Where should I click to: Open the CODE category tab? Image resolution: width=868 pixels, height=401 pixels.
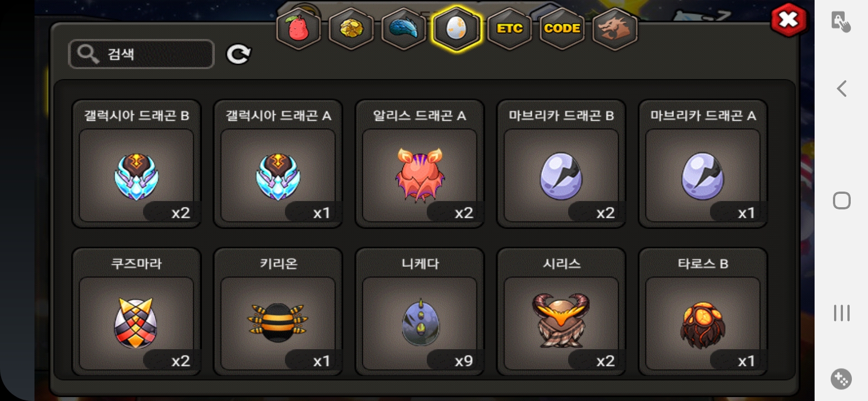pyautogui.click(x=562, y=28)
